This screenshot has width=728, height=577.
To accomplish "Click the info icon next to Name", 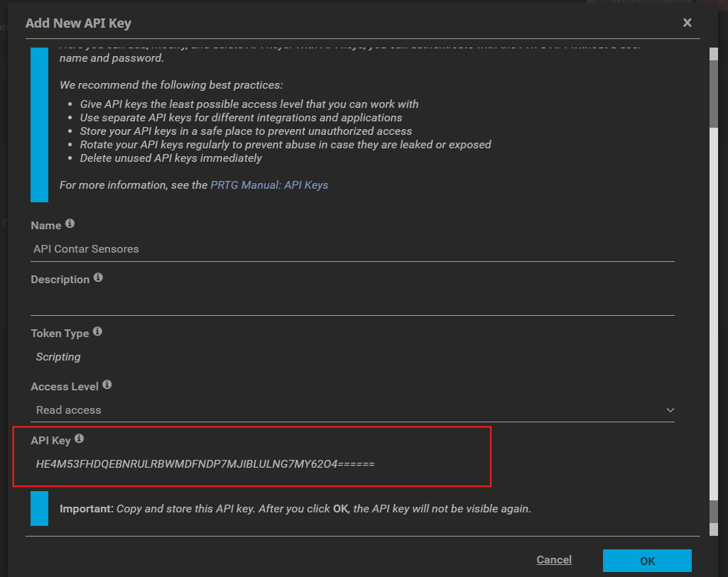I will tap(70, 224).
